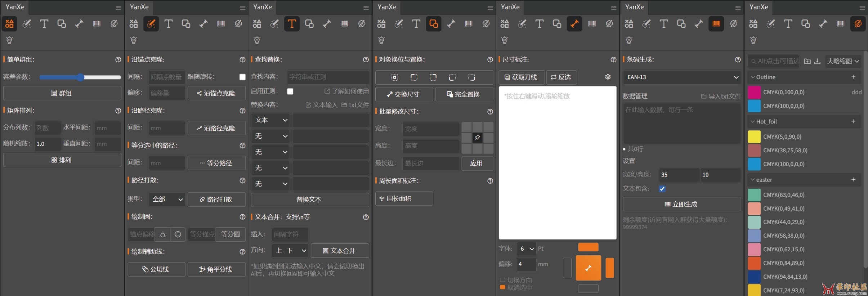Click the Alt点击可描边 swatch search field
The image size is (868, 296).
pyautogui.click(x=774, y=61)
